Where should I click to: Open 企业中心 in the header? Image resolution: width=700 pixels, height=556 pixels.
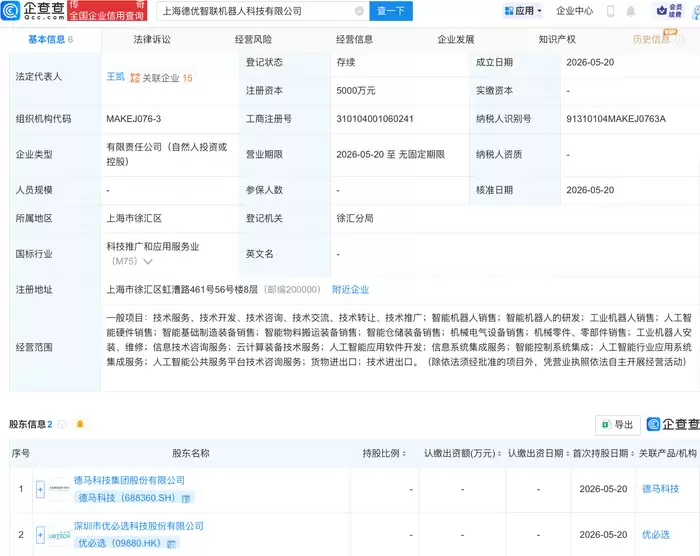pos(575,11)
